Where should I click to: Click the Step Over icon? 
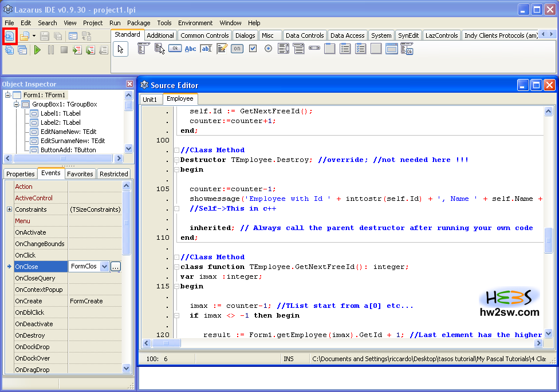90,50
